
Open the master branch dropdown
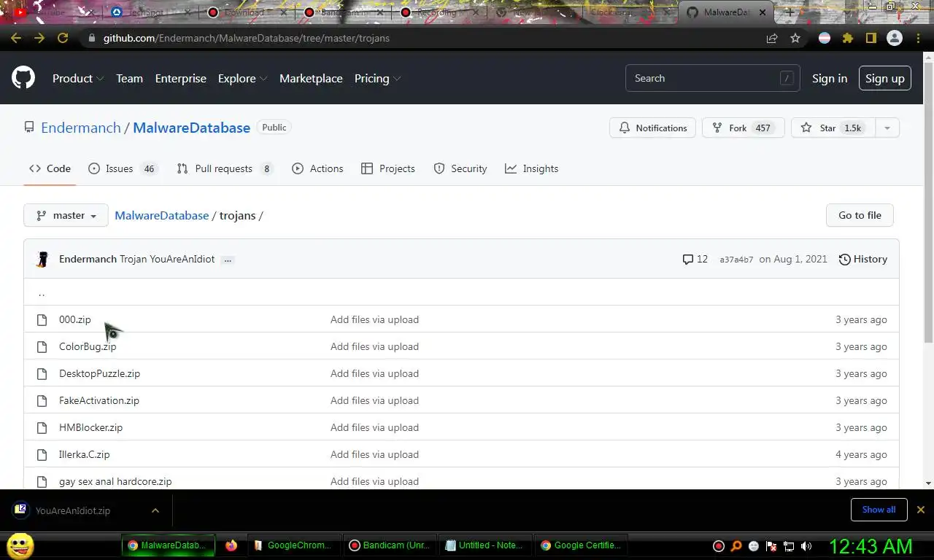[66, 215]
